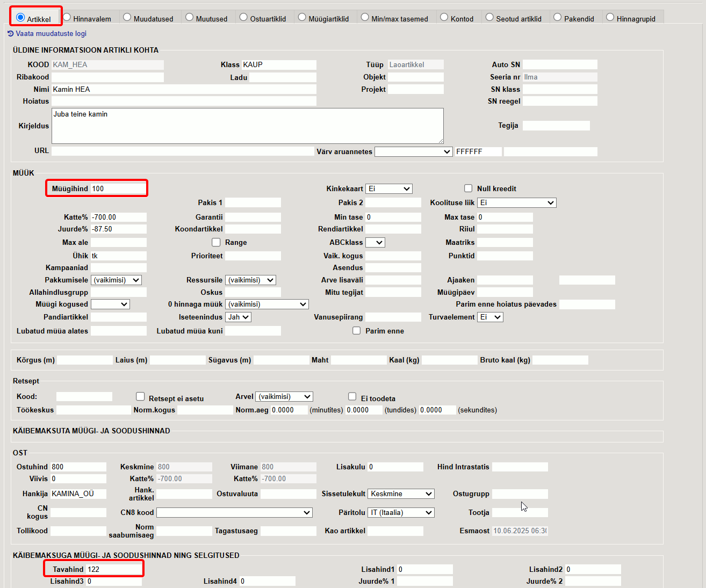Expand the Värv aruannetes color dropdown
Image resolution: width=706 pixels, height=588 pixels.
(x=414, y=152)
